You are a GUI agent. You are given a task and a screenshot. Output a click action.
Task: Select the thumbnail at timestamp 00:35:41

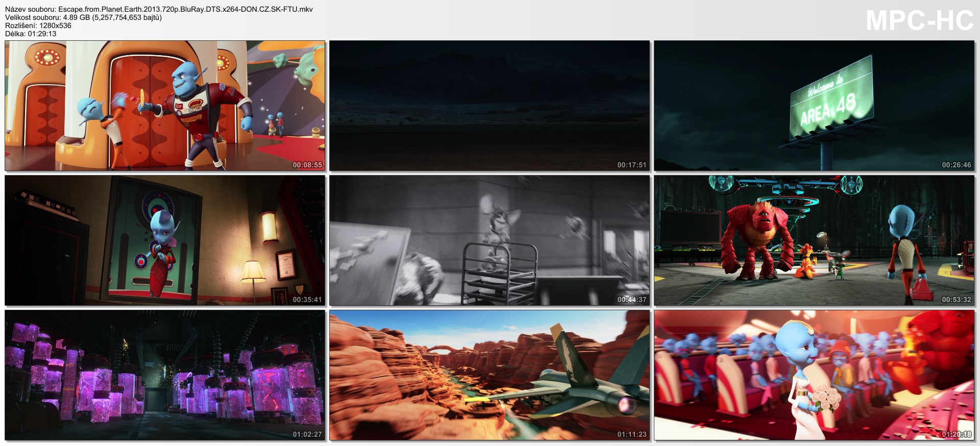point(165,240)
